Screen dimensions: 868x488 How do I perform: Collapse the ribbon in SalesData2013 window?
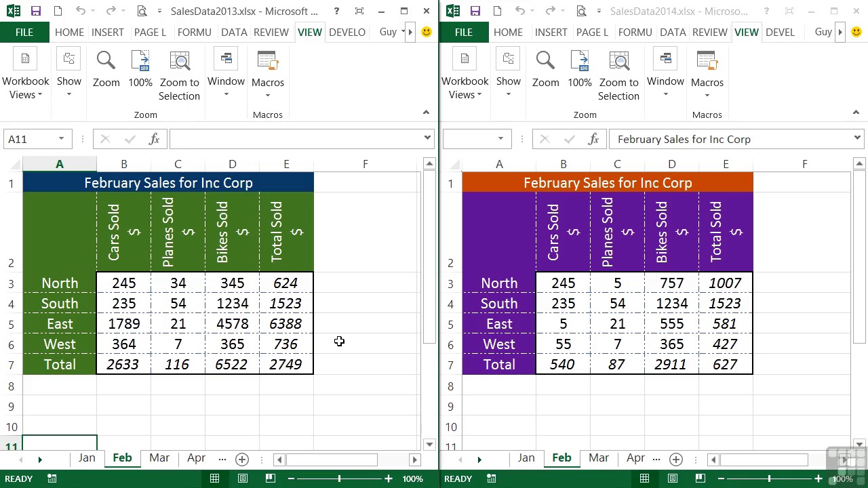coord(426,113)
